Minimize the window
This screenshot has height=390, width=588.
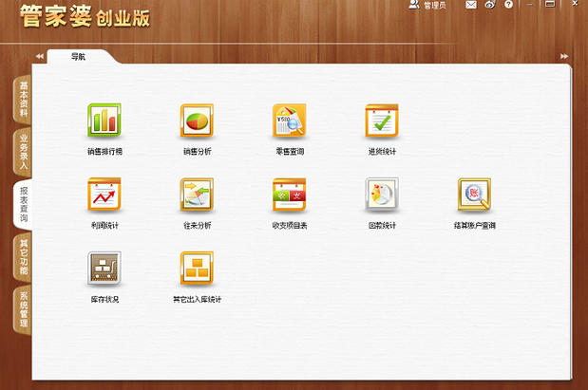click(x=529, y=4)
